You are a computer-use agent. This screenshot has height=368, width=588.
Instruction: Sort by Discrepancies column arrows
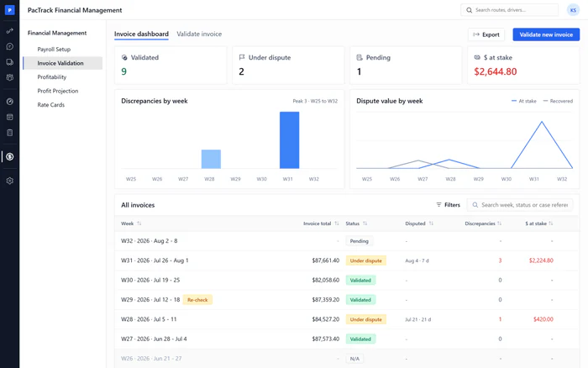[x=499, y=223]
